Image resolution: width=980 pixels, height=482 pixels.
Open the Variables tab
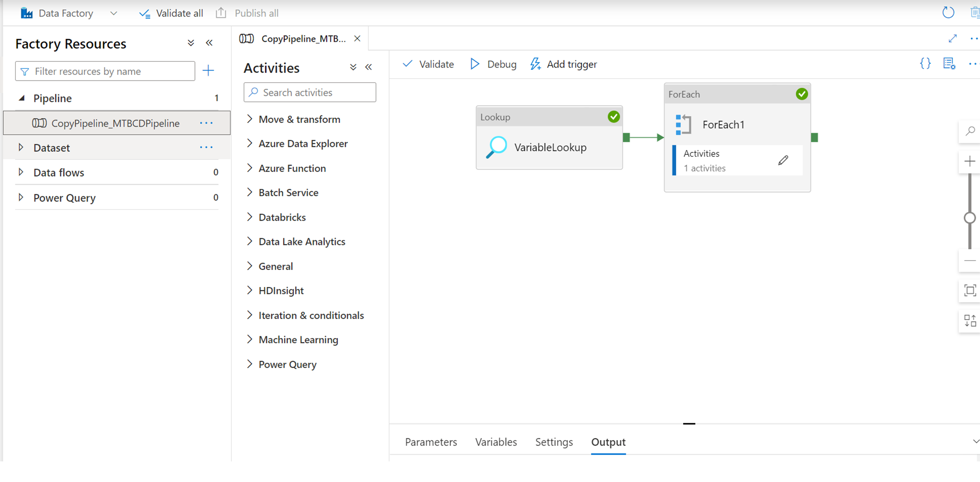(496, 442)
